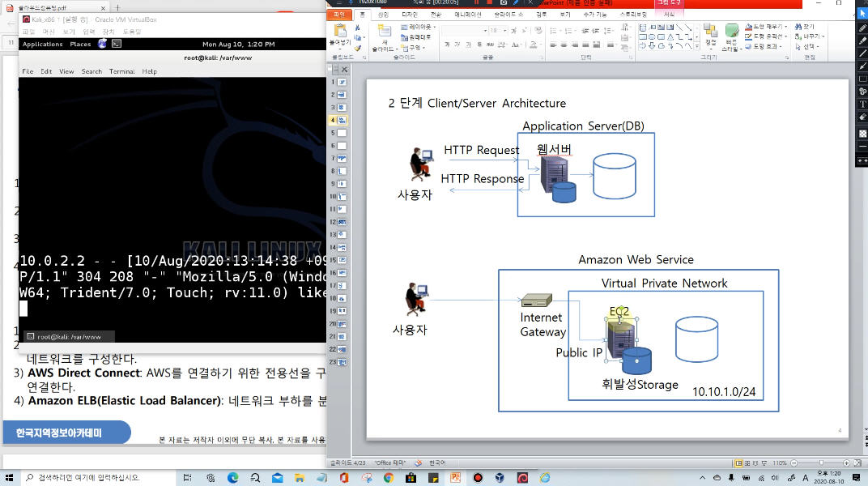Viewport: 868px width, 486px height.
Task: Click the Cut scissors icon in PowerPoint
Action: [358, 27]
